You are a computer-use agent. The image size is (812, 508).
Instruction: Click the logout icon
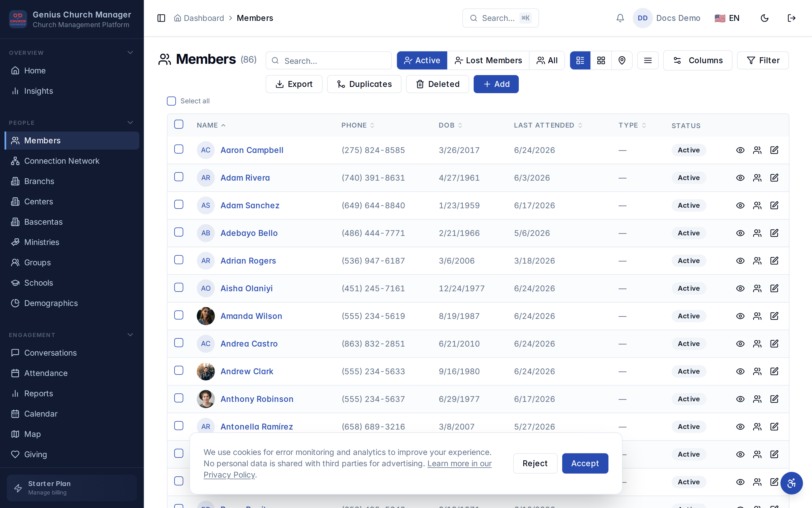[x=791, y=18]
